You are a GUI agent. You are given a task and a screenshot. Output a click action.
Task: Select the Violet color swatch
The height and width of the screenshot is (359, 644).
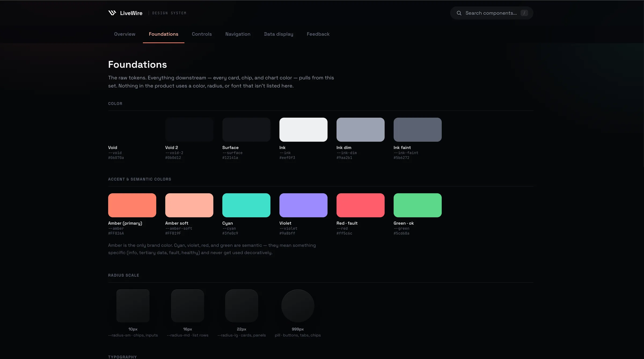(x=303, y=205)
